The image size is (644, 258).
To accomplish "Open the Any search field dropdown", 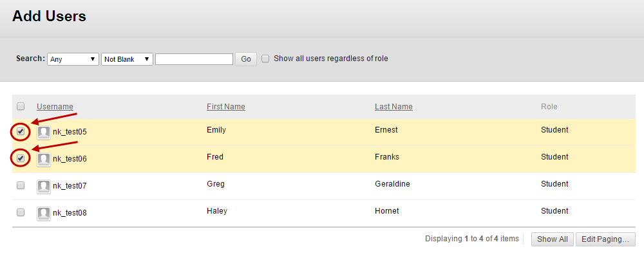I will click(73, 59).
